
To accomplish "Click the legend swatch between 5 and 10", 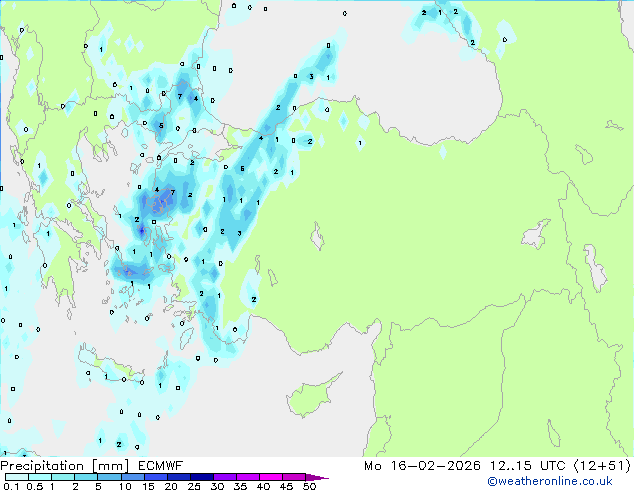I will tap(109, 477).
